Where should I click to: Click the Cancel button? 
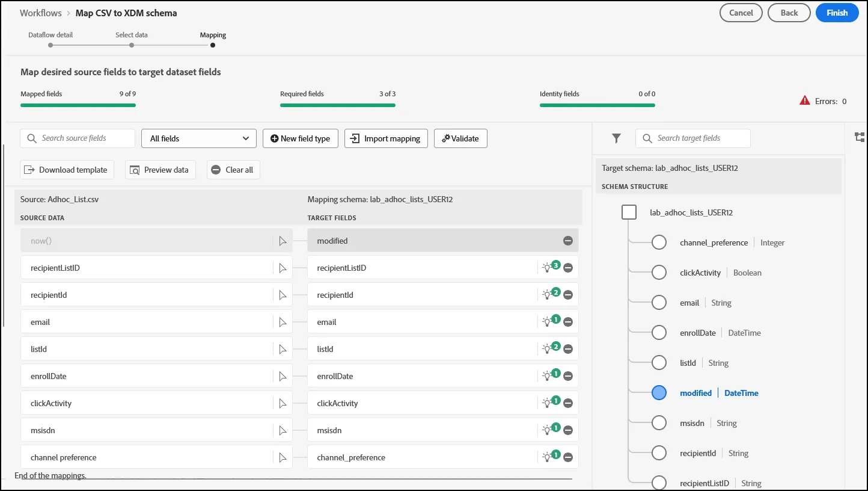coord(741,13)
